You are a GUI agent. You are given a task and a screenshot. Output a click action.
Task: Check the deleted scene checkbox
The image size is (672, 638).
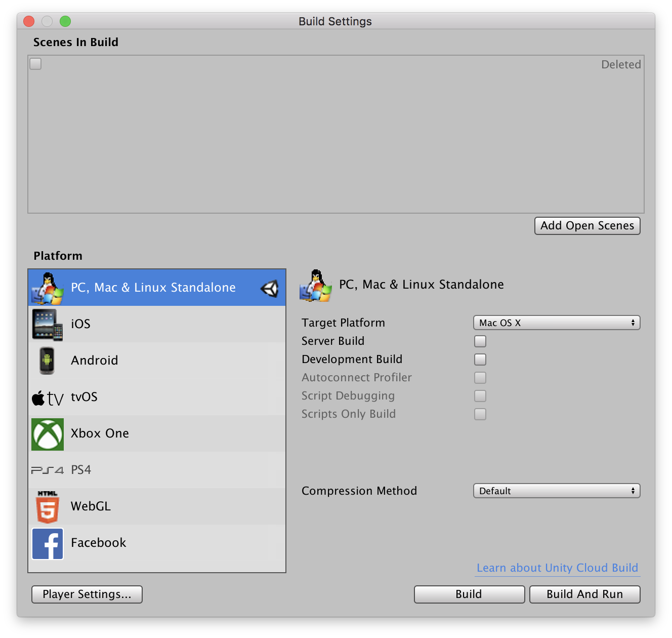click(x=35, y=64)
